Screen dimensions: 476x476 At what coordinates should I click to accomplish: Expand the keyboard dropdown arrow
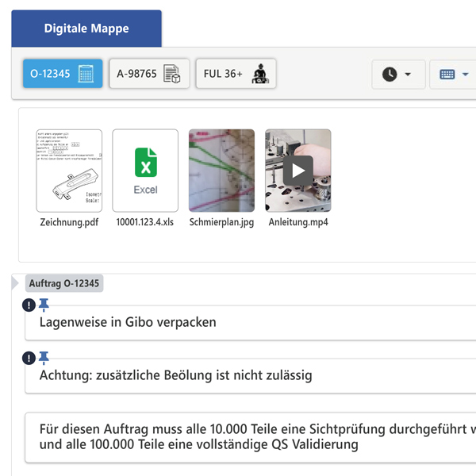tap(466, 74)
